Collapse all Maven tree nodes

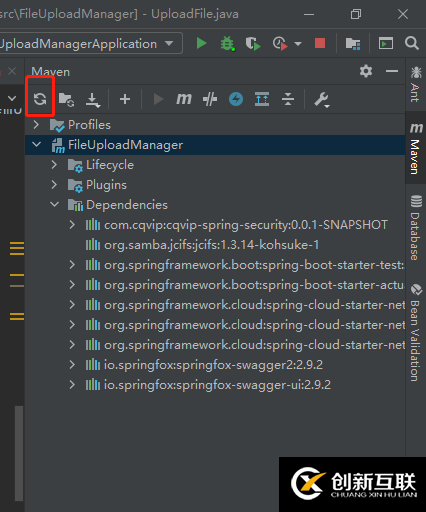pos(288,99)
